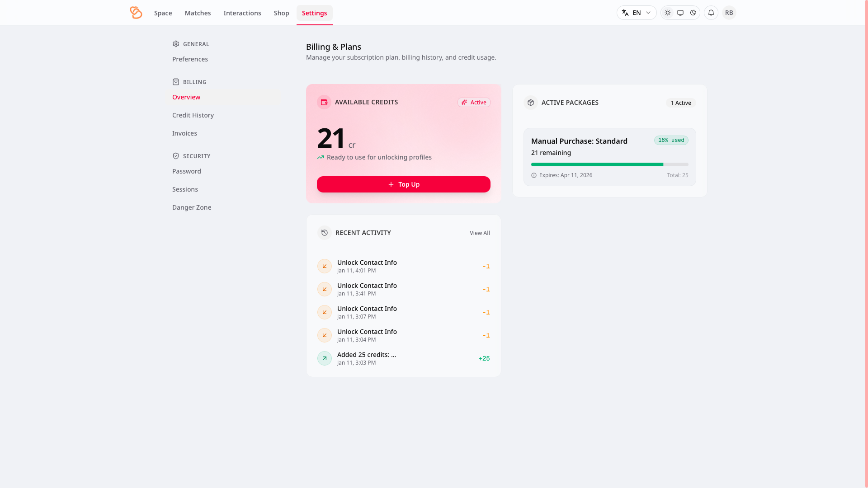Open the notifications bell

(x=711, y=13)
